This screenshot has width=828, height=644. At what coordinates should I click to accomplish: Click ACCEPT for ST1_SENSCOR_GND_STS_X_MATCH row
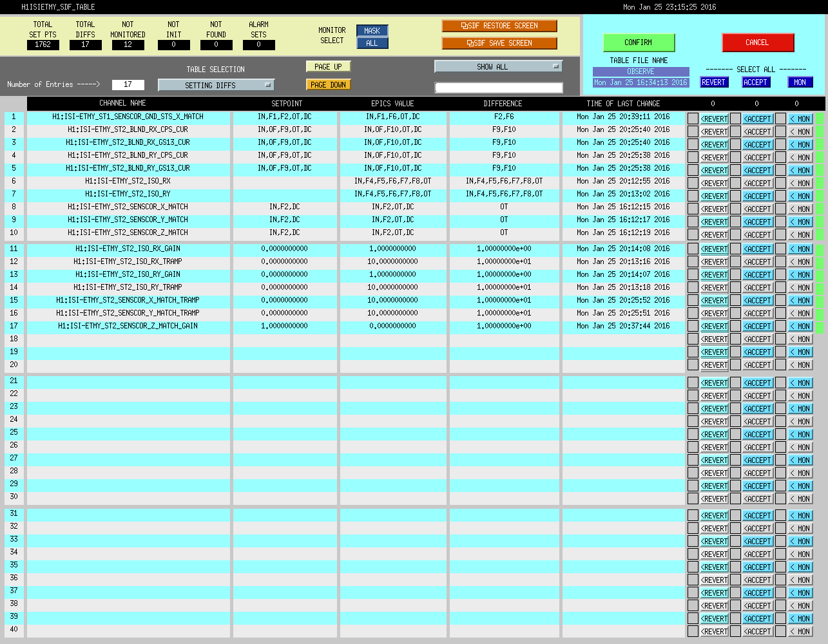758,119
